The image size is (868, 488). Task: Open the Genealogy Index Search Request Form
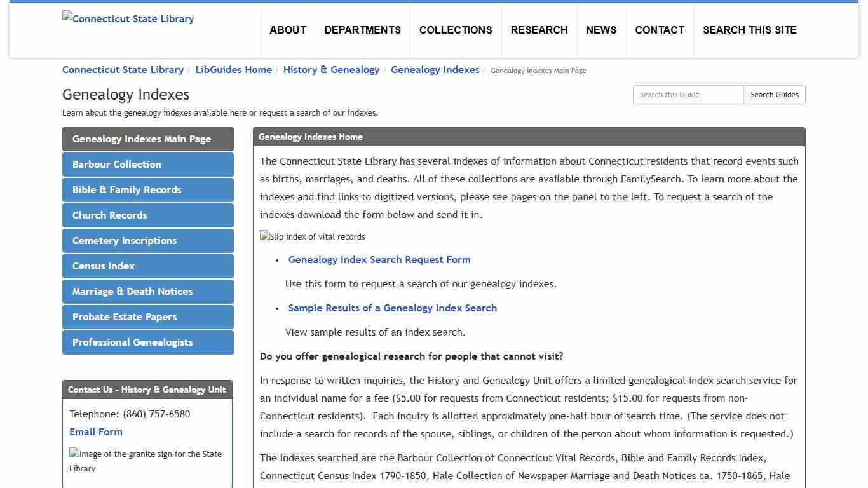[379, 259]
